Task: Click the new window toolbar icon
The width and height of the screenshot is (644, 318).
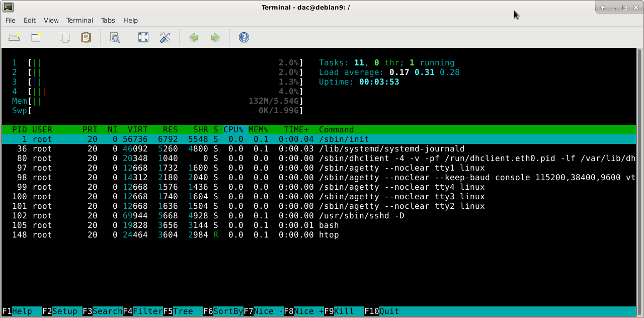Action: click(x=36, y=37)
